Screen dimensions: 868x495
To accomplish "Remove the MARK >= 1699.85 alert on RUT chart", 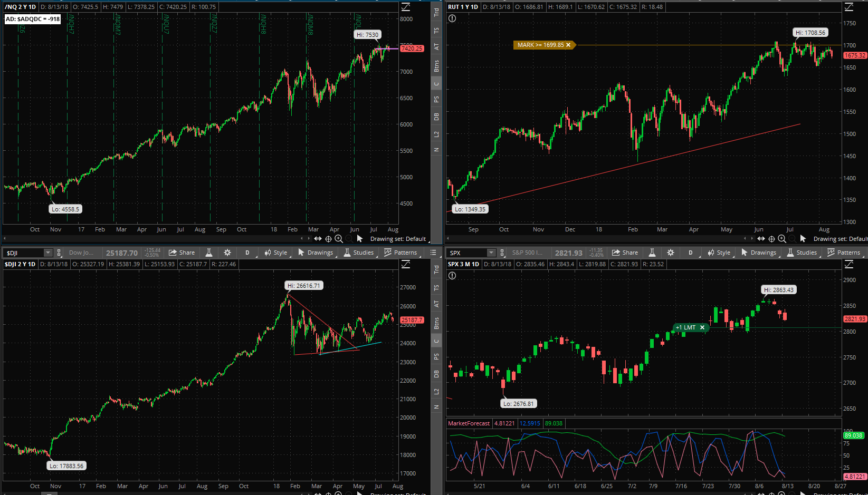I will 568,45.
